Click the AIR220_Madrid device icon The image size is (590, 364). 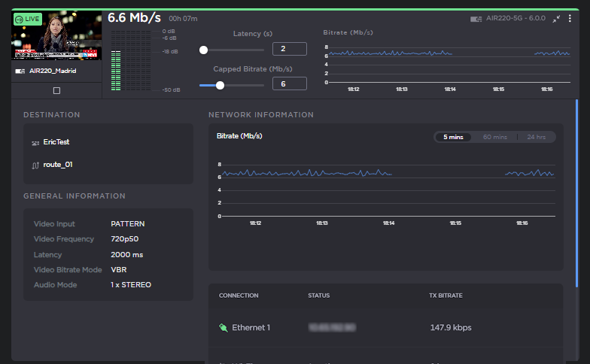click(x=20, y=71)
